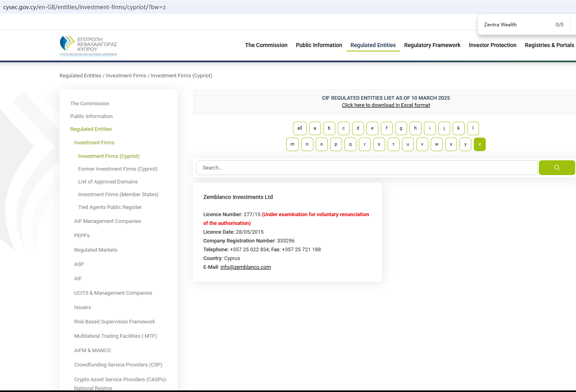This screenshot has width=576, height=392.
Task: Download the list in Excel format
Action: (386, 105)
